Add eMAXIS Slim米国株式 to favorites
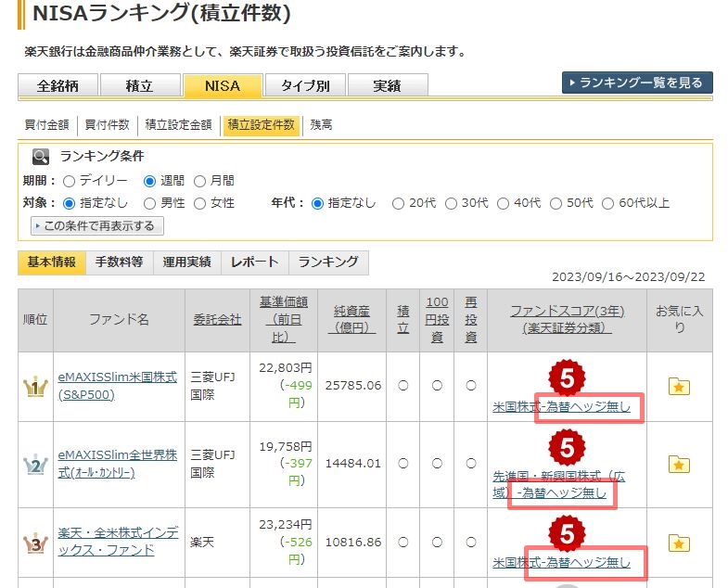Image resolution: width=728 pixels, height=588 pixels. [x=679, y=387]
